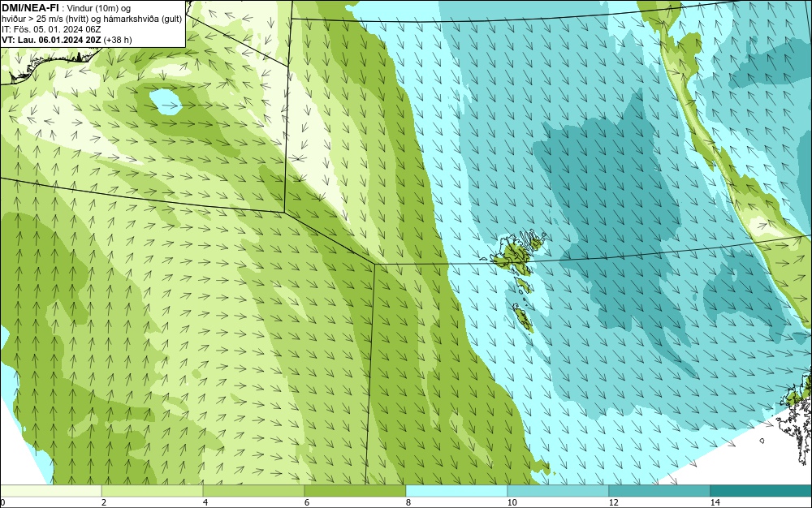Click the 0–2 m/s palest legend swatch

pyautogui.click(x=50, y=490)
